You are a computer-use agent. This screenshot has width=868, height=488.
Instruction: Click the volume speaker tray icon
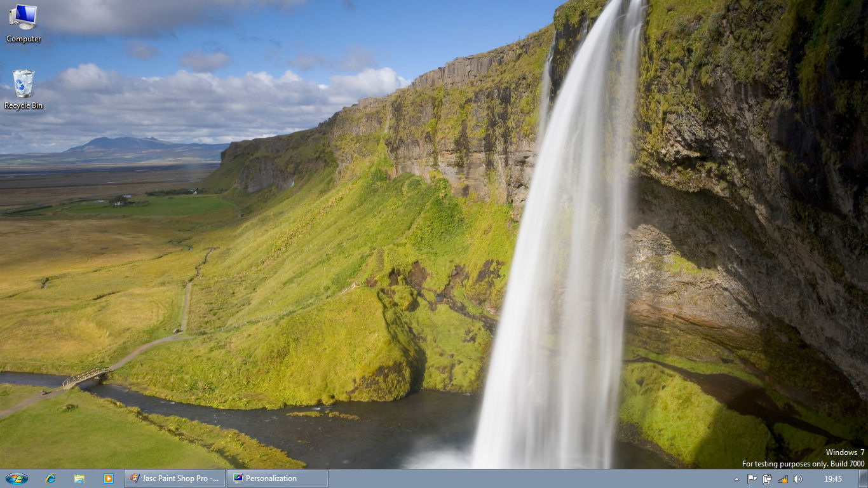click(x=797, y=479)
